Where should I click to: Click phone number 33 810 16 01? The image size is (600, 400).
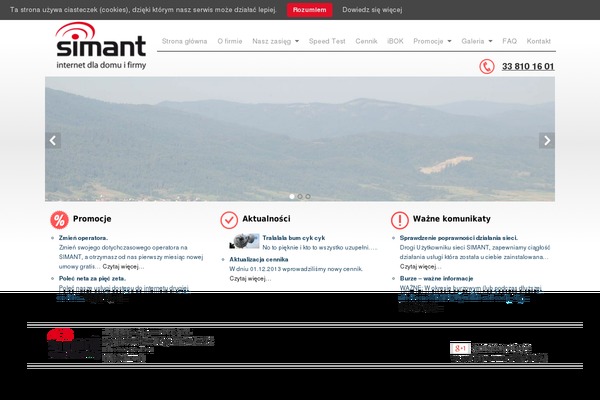(528, 67)
